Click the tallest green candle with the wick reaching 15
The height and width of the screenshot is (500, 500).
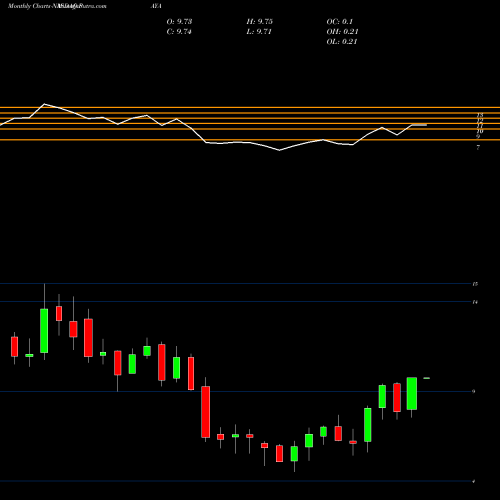[44, 331]
